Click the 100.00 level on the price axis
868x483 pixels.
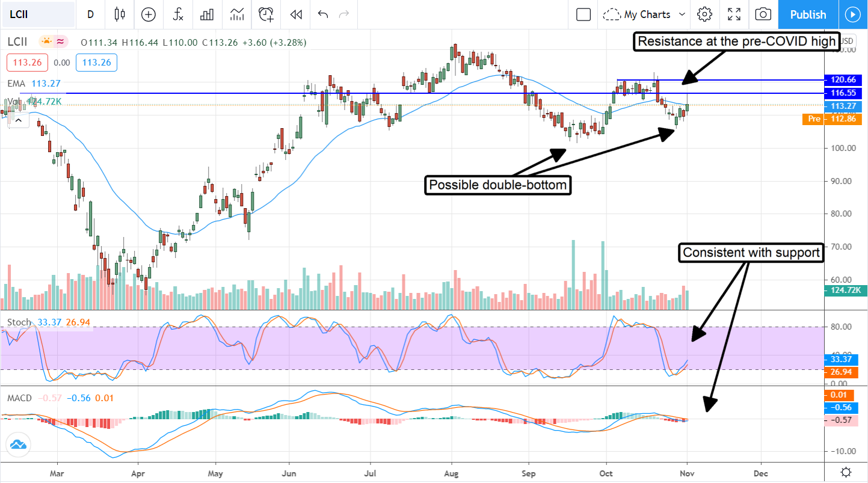click(843, 148)
